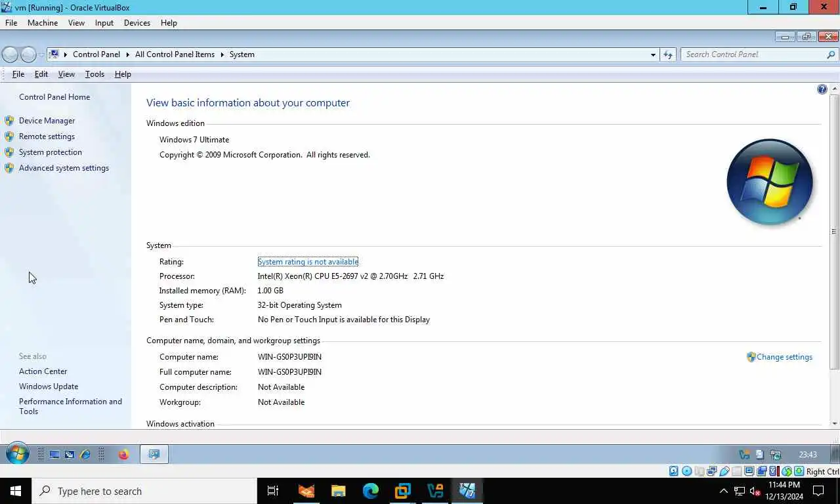The image size is (840, 504).
Task: Select the System window button in Windows 7 taskbar
Action: pos(154,454)
